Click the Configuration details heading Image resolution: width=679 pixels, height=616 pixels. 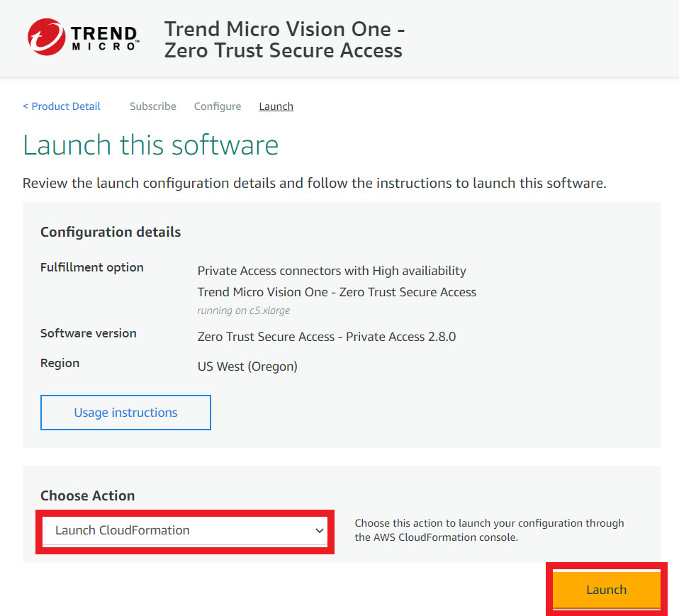[111, 232]
